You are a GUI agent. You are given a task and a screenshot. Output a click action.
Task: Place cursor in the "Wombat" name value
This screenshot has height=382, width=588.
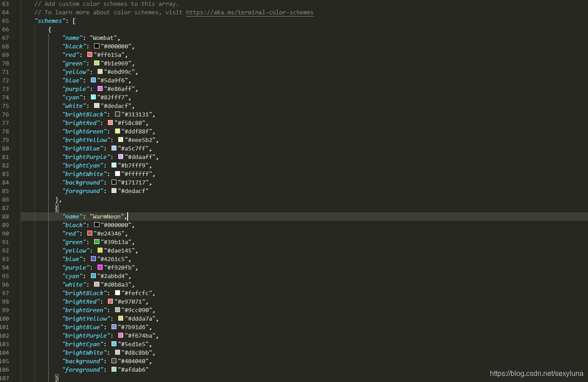click(103, 38)
